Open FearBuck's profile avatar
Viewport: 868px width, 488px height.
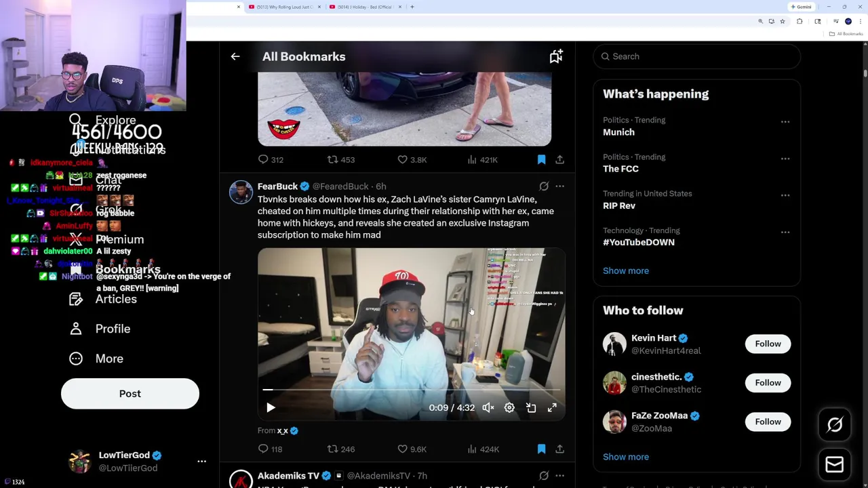[x=241, y=192]
